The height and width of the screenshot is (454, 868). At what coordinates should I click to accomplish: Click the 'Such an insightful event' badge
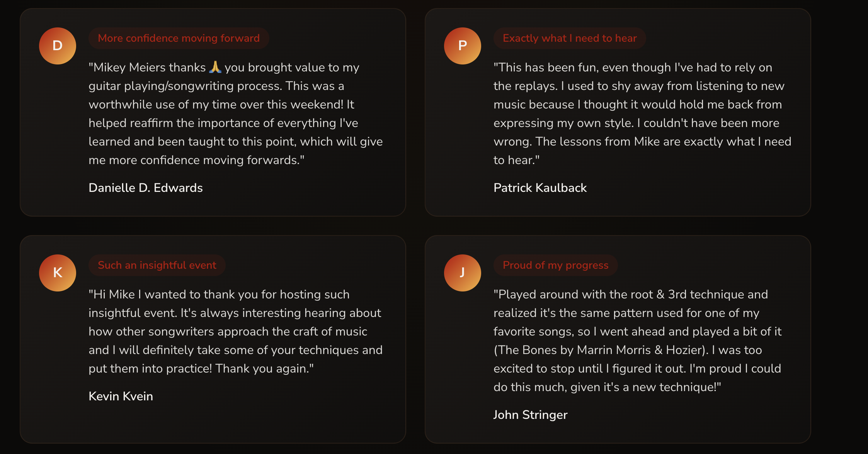click(157, 265)
